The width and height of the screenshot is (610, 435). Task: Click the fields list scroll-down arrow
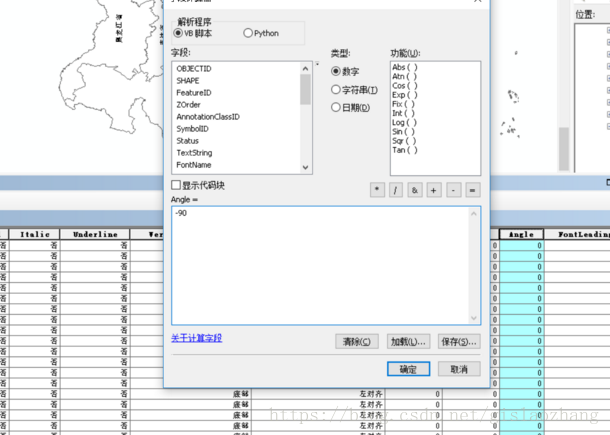tap(305, 167)
